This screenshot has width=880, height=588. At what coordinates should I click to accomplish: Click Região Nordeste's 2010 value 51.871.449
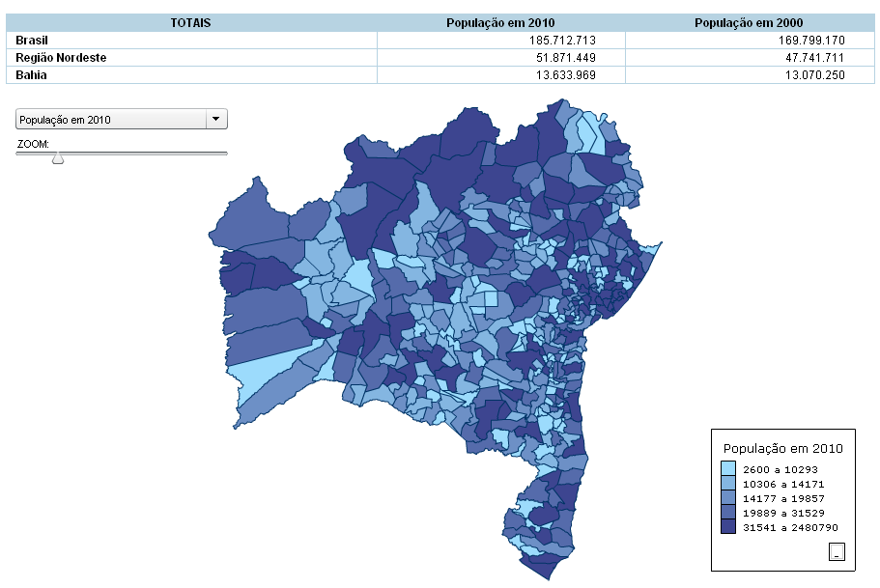coord(561,58)
